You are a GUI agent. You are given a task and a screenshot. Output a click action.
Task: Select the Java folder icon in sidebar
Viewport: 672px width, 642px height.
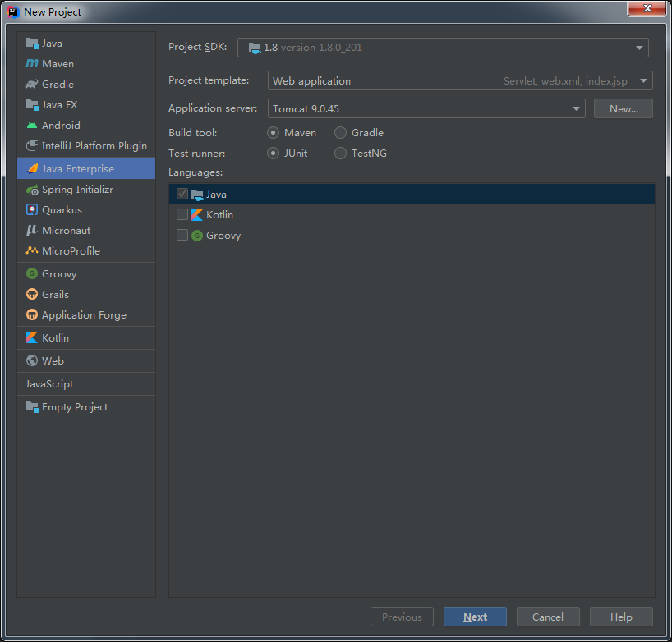pyautogui.click(x=32, y=44)
